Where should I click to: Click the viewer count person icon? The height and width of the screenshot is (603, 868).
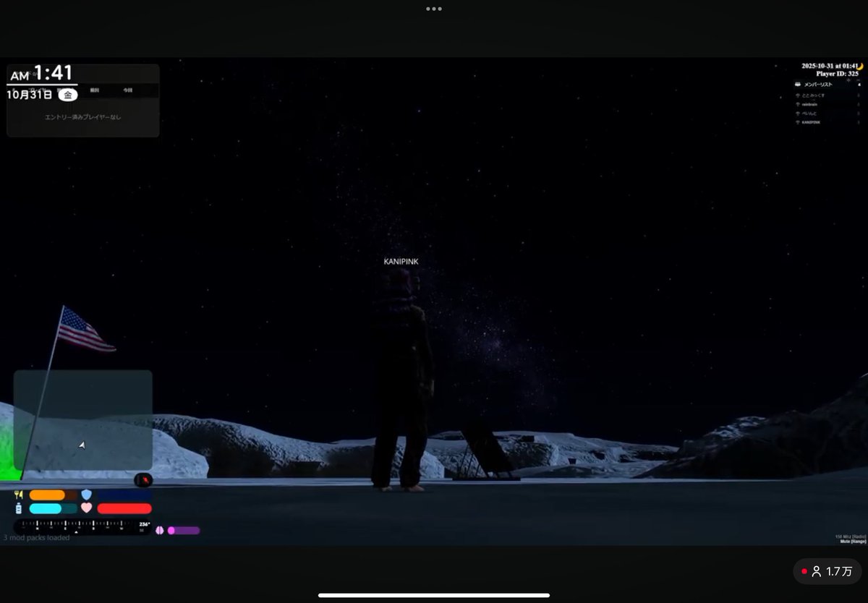tap(817, 571)
